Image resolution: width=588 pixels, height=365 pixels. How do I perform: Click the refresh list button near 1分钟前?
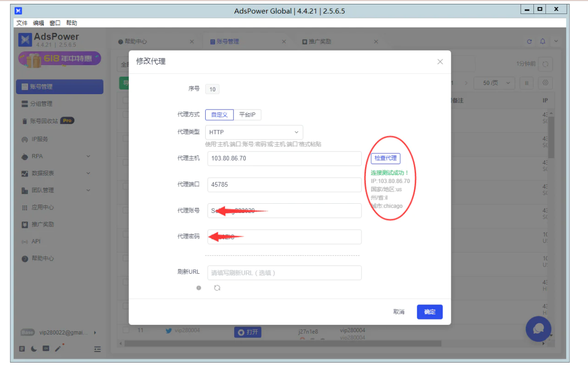click(x=546, y=64)
